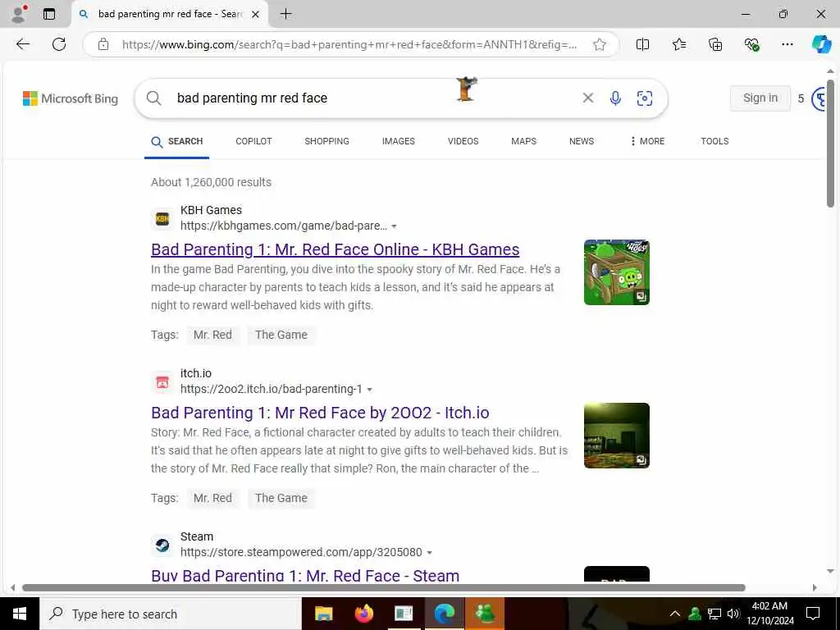Reload the page with the Refresh icon

[x=59, y=44]
